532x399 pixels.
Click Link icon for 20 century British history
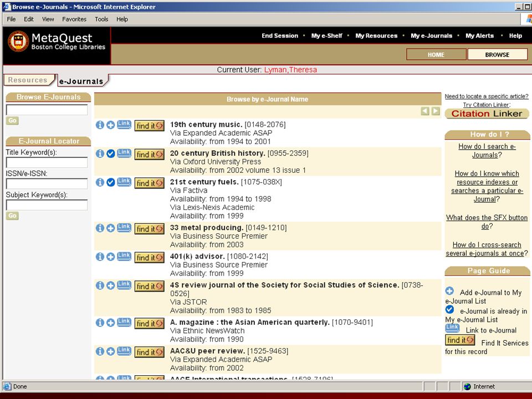pyautogui.click(x=124, y=154)
